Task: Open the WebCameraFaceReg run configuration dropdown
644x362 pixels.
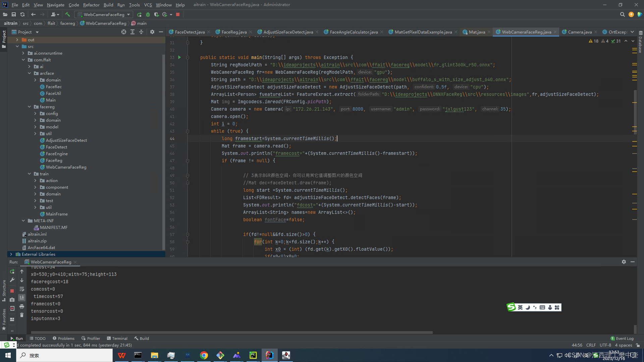Action: (x=104, y=14)
